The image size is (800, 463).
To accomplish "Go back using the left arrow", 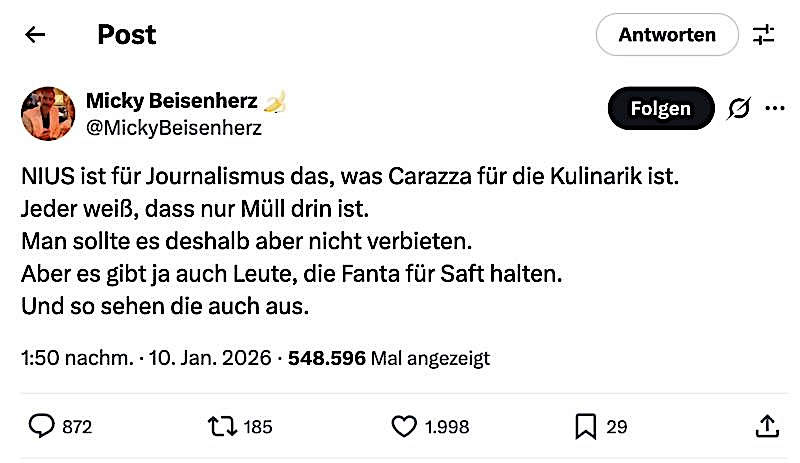I will tap(36, 35).
